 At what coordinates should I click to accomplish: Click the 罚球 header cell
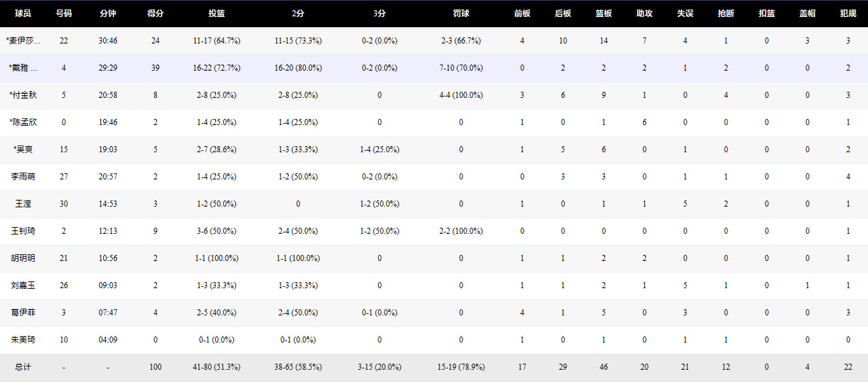(x=461, y=14)
